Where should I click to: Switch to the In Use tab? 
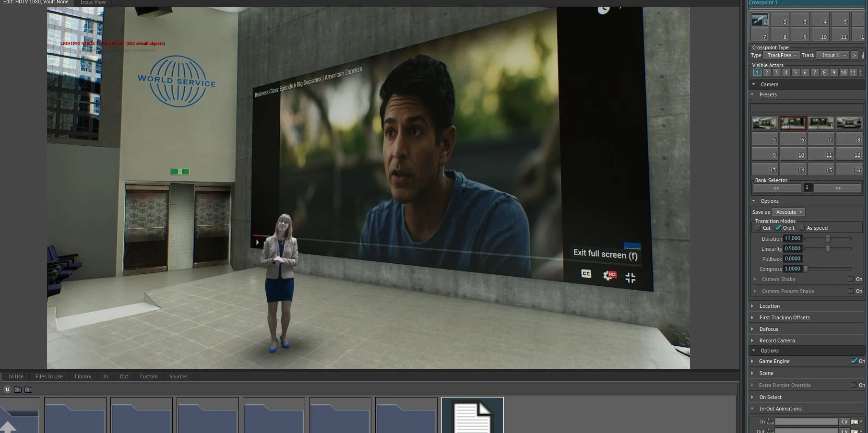point(16,376)
